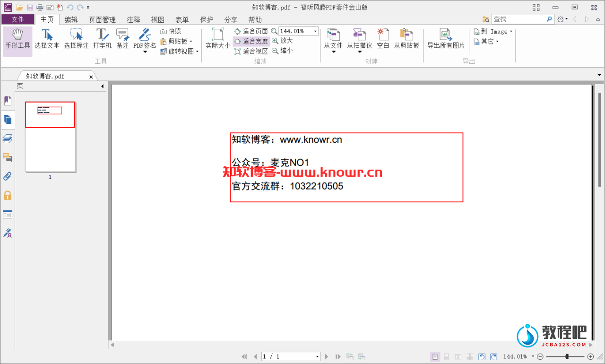Enable Single Page view in the status bar
Screen dimensions: 605x364
coord(434,356)
